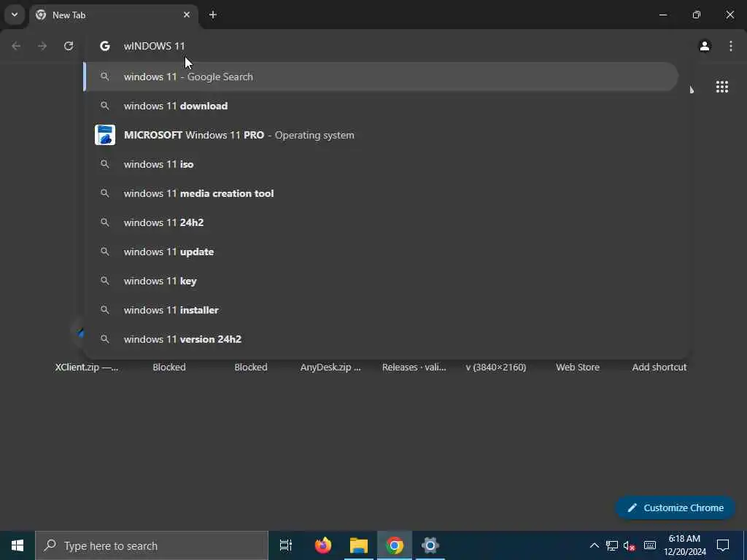Select suggestion windows 11 version 24h2
Viewport: 747px width, 560px height.
pos(381,339)
